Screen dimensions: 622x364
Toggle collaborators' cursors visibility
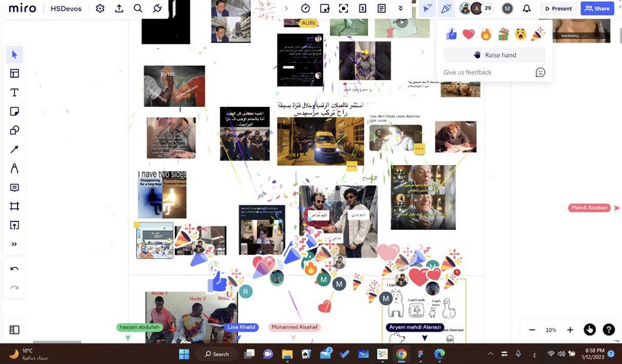click(x=427, y=8)
